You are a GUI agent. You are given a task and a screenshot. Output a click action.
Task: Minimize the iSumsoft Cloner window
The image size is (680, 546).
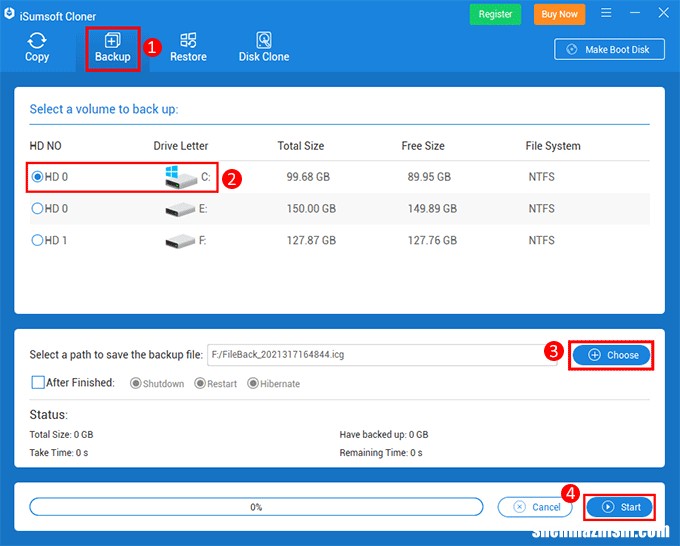[635, 13]
